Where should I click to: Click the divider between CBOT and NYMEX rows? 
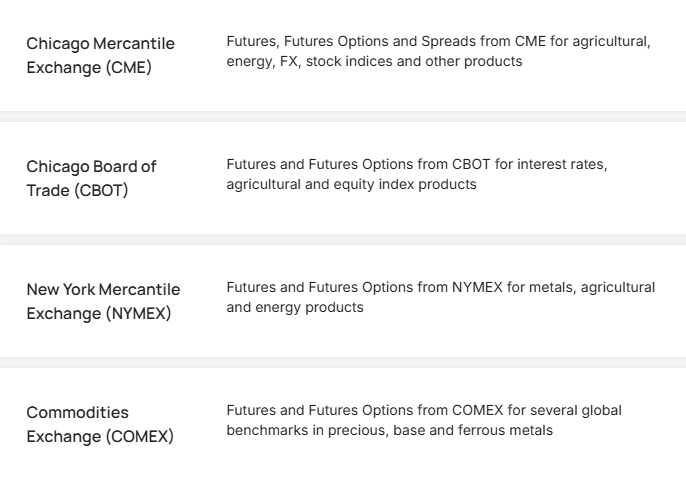tap(343, 240)
